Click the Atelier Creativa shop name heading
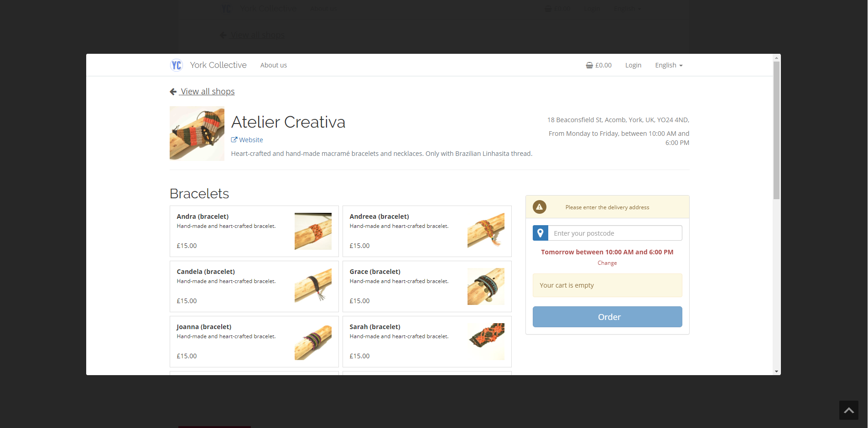 coord(288,122)
